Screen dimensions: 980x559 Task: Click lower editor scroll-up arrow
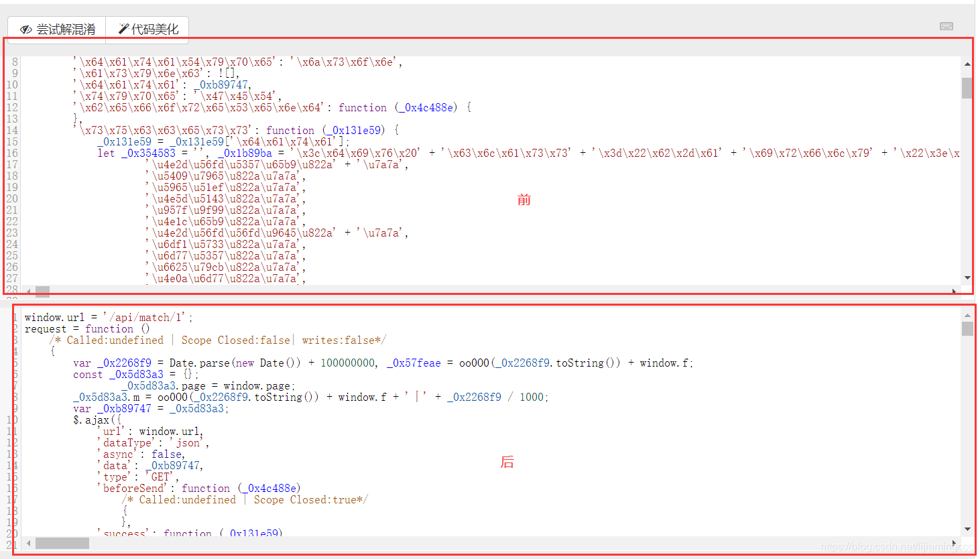[x=967, y=315]
